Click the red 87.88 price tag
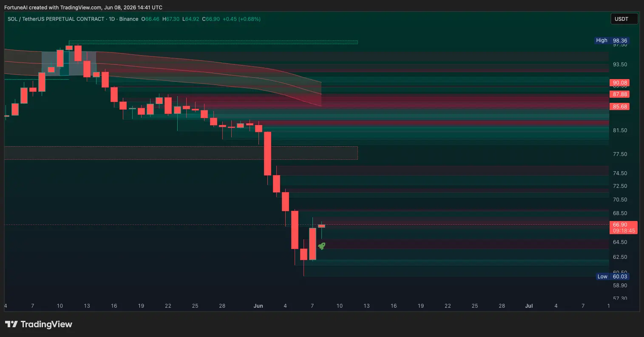This screenshot has height=337, width=644. click(619, 94)
